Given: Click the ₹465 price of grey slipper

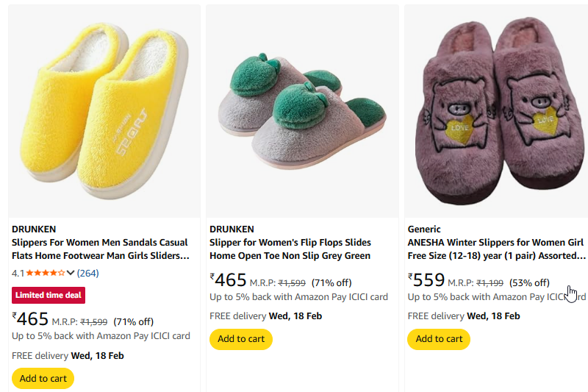Looking at the screenshot, I should click(x=229, y=281).
